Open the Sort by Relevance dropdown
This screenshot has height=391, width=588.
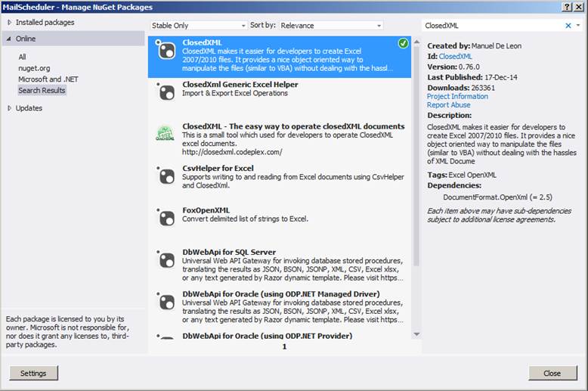[331, 26]
